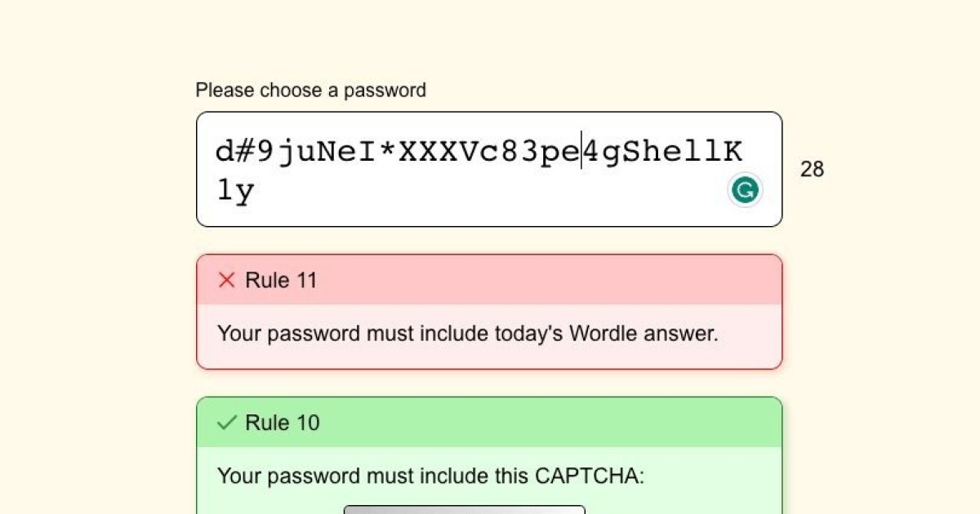Click the 'Please choose a password' prompt
This screenshot has height=514, width=980.
coord(310,91)
